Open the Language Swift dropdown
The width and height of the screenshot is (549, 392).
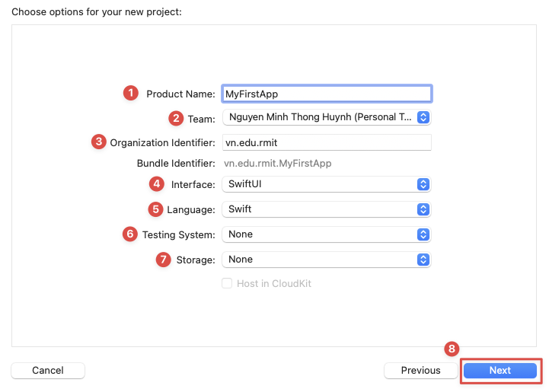point(327,209)
